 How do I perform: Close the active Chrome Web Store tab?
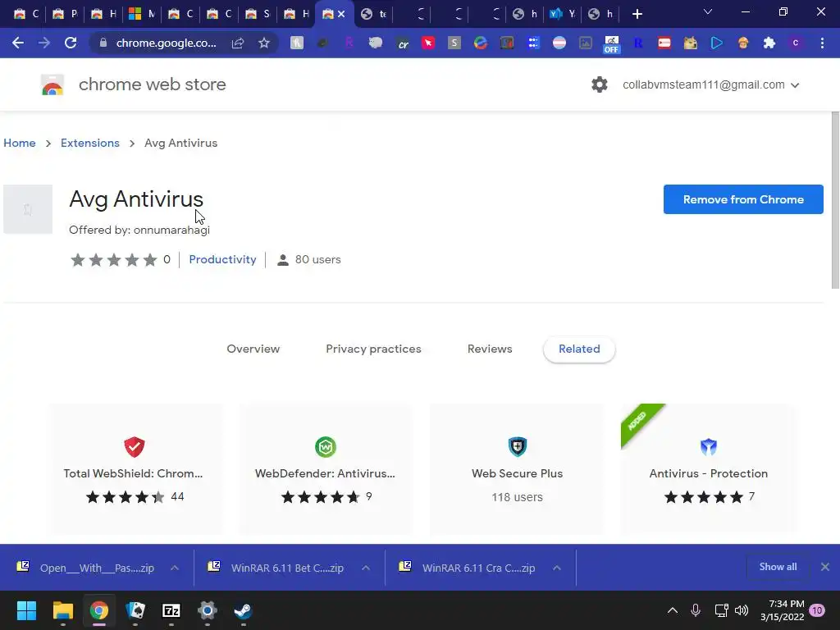[341, 14]
